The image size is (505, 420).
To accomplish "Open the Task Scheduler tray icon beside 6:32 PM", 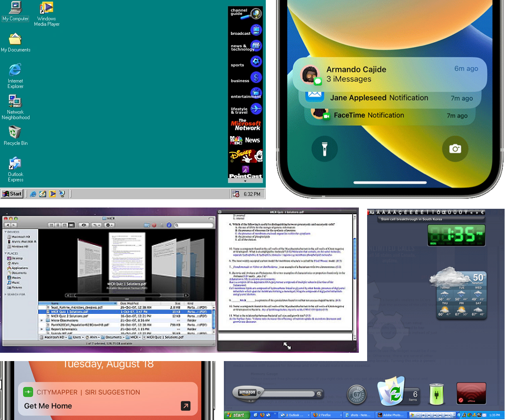I will pyautogui.click(x=236, y=194).
